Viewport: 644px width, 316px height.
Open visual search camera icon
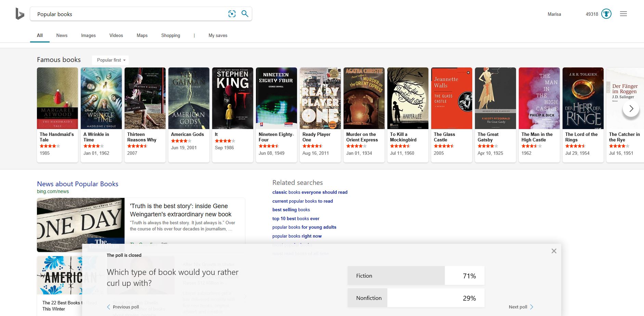point(232,14)
